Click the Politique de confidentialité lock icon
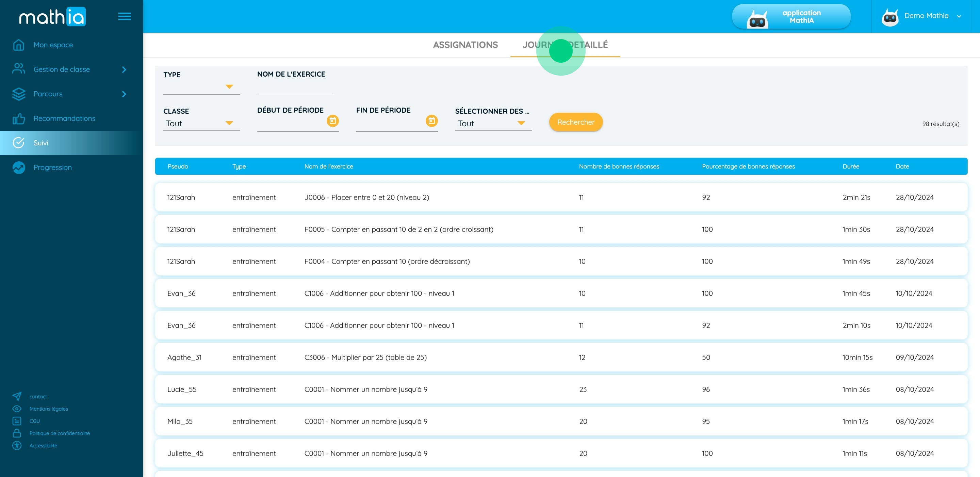Screen dimensions: 980x477 coord(17,433)
